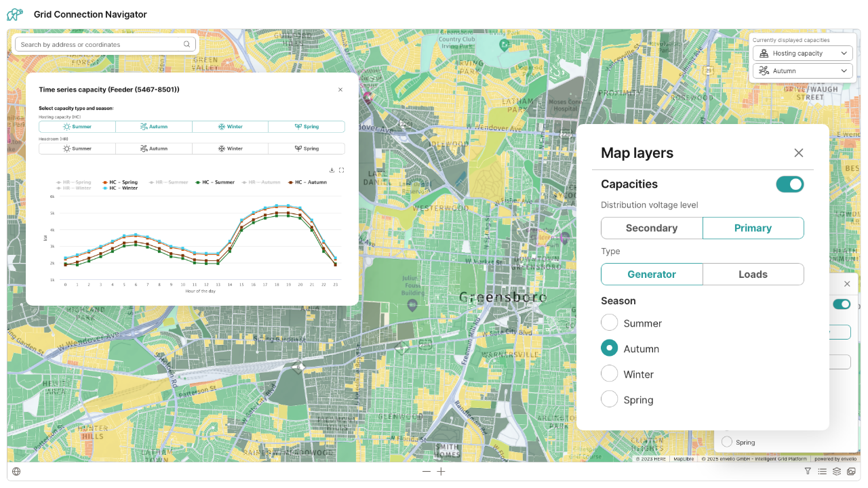
Task: Expand the chart to fullscreen
Action: (x=341, y=170)
